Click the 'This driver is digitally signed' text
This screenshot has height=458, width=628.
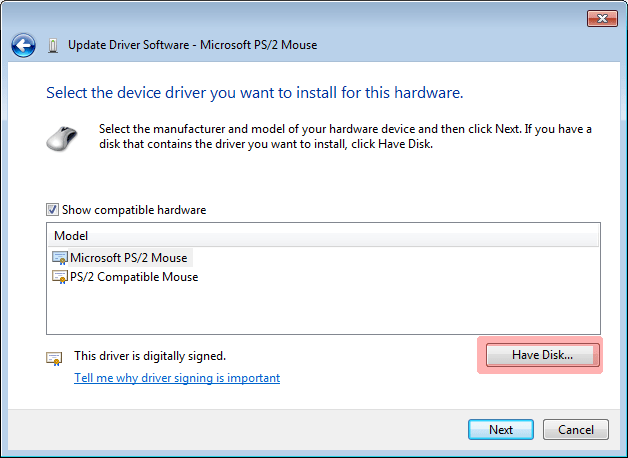(x=150, y=356)
